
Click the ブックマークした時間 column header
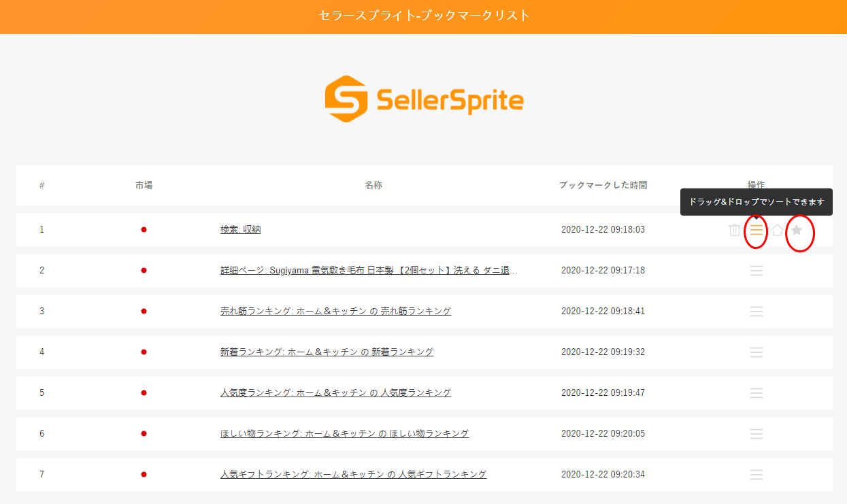(x=603, y=185)
